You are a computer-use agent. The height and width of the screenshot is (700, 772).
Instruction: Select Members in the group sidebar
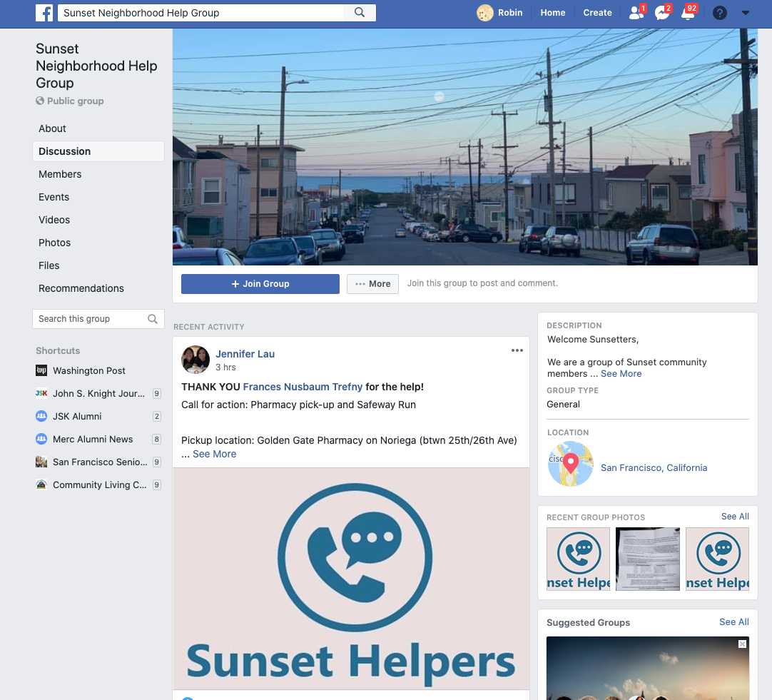coord(60,174)
